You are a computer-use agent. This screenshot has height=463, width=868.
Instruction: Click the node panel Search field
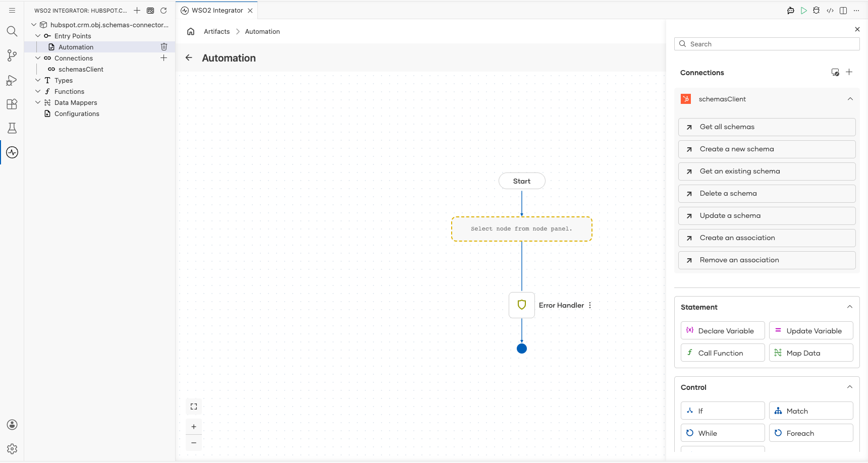[767, 44]
